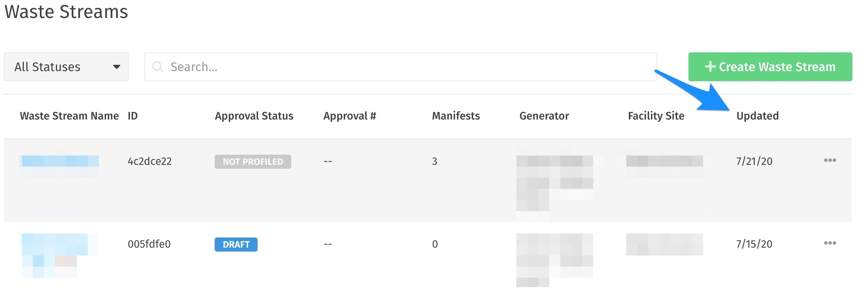Click the Facility Site column header
The width and height of the screenshot is (868, 300).
point(656,116)
